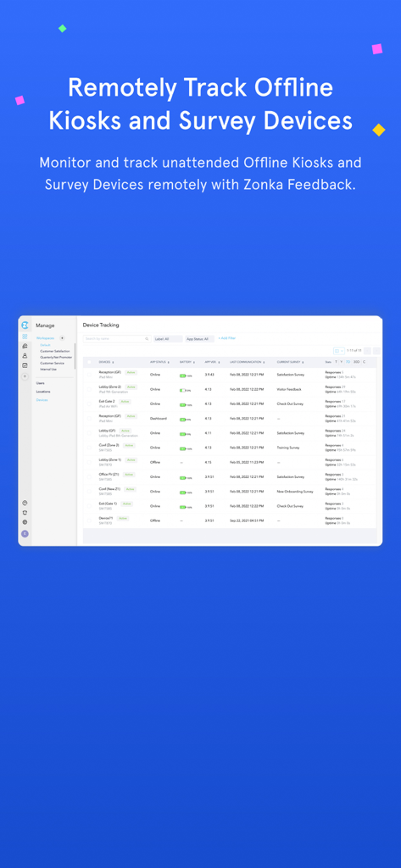The image size is (401, 868).
Task: Switch stats to the T tab
Action: (x=336, y=362)
